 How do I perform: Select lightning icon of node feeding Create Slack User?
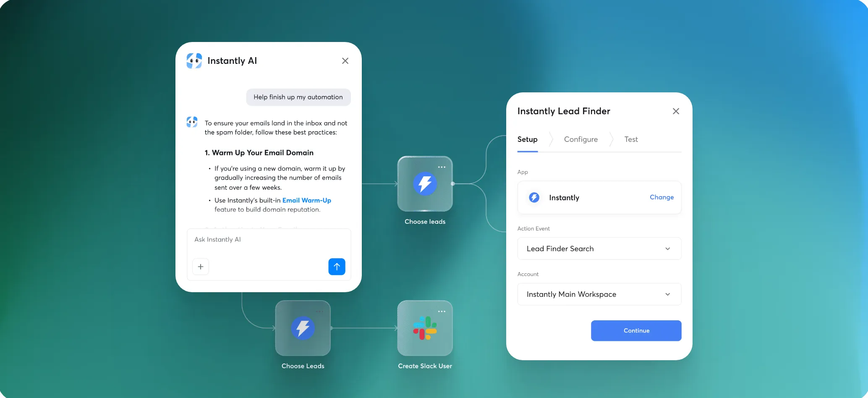point(303,328)
